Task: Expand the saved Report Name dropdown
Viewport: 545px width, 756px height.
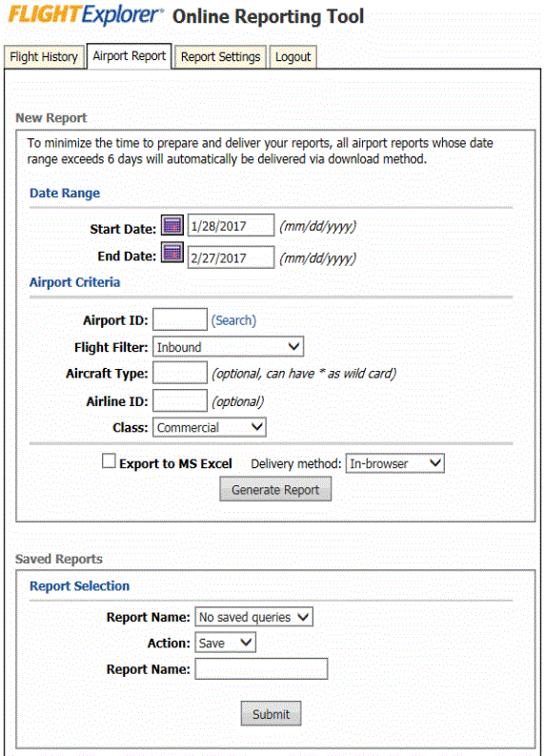Action: tap(254, 617)
